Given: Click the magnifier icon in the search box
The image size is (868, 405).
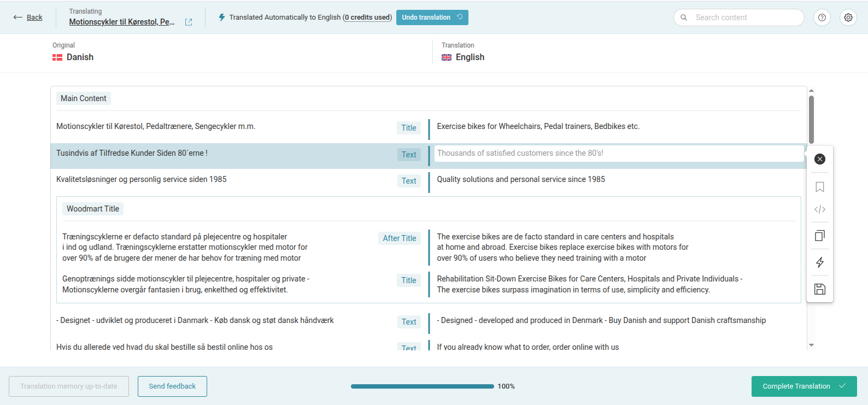Looking at the screenshot, I should pyautogui.click(x=684, y=17).
